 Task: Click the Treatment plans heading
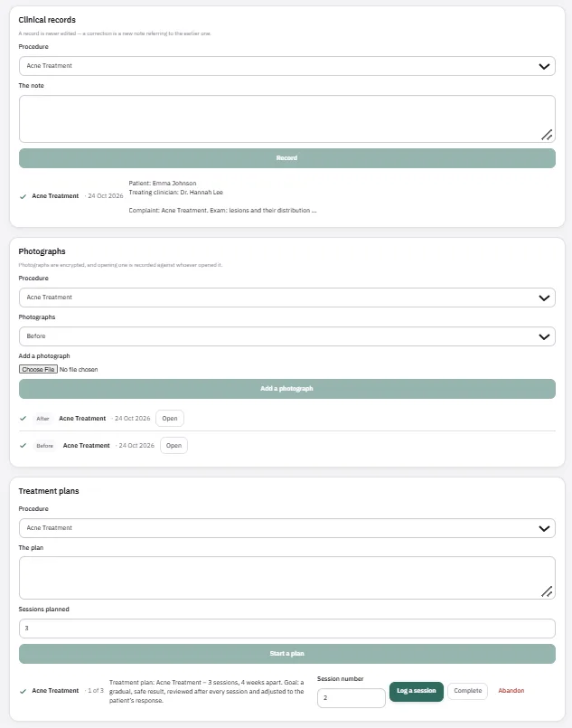[x=49, y=491]
